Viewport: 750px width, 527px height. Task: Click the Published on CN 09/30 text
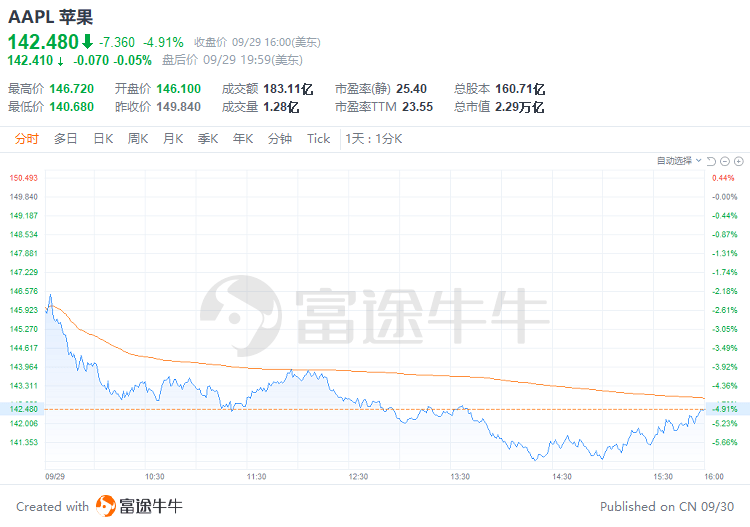667,506
